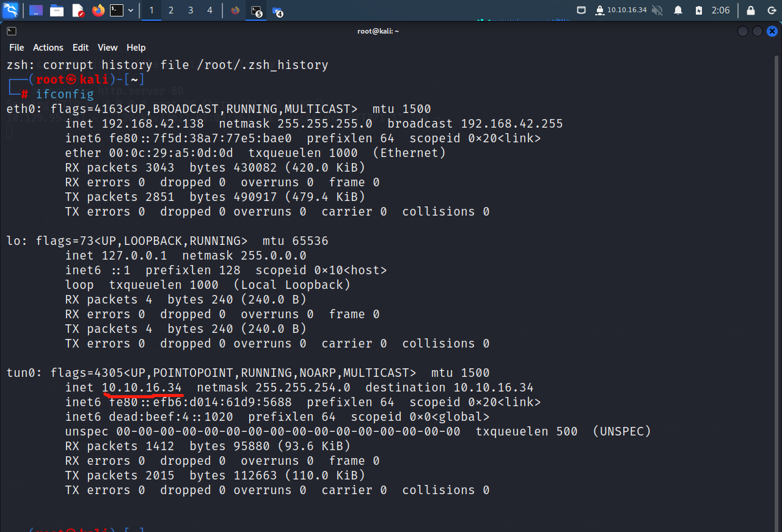The width and height of the screenshot is (782, 532).
Task: Launch Firefox from the panel launcher
Action: tap(98, 10)
